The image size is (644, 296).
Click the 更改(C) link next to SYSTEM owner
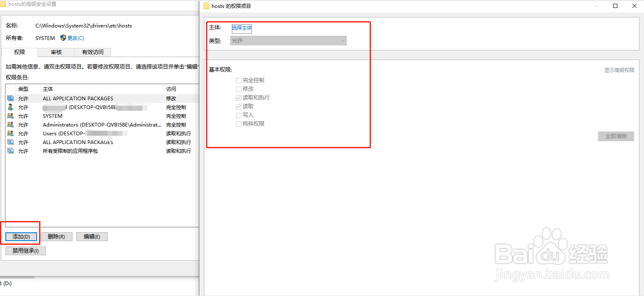[75, 38]
